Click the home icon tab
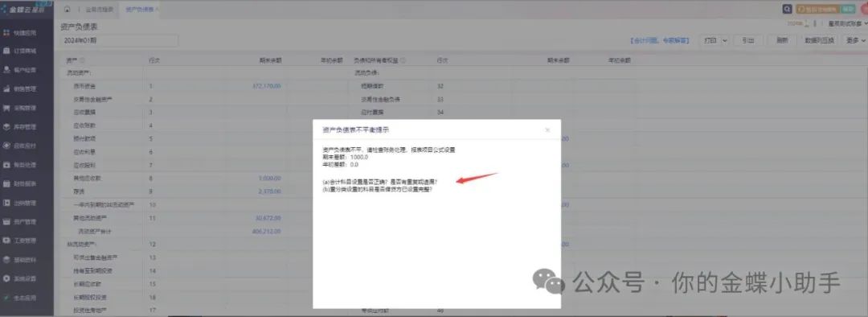Screen dimensions: 868x317 pos(67,10)
